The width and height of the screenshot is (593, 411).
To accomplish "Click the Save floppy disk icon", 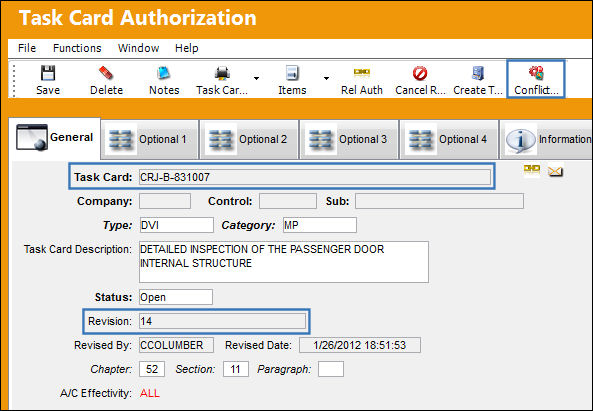I will point(48,73).
